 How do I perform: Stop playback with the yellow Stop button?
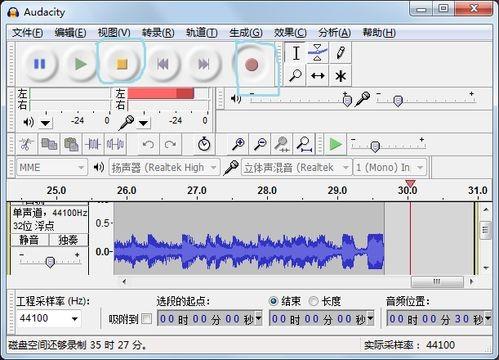click(122, 64)
